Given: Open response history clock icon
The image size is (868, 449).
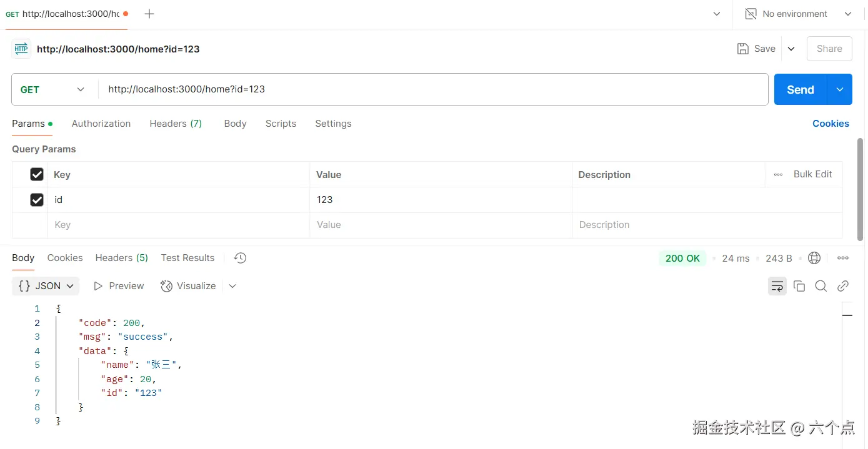Looking at the screenshot, I should (240, 258).
